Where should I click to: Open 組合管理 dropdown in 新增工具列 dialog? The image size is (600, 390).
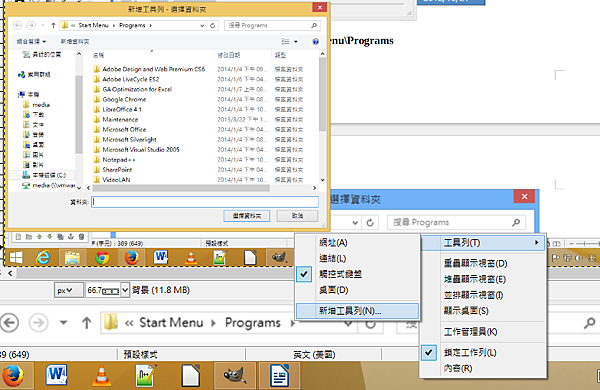coord(31,41)
